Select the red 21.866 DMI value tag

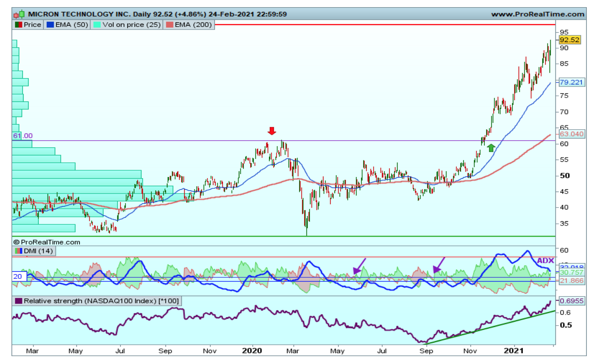(572, 281)
